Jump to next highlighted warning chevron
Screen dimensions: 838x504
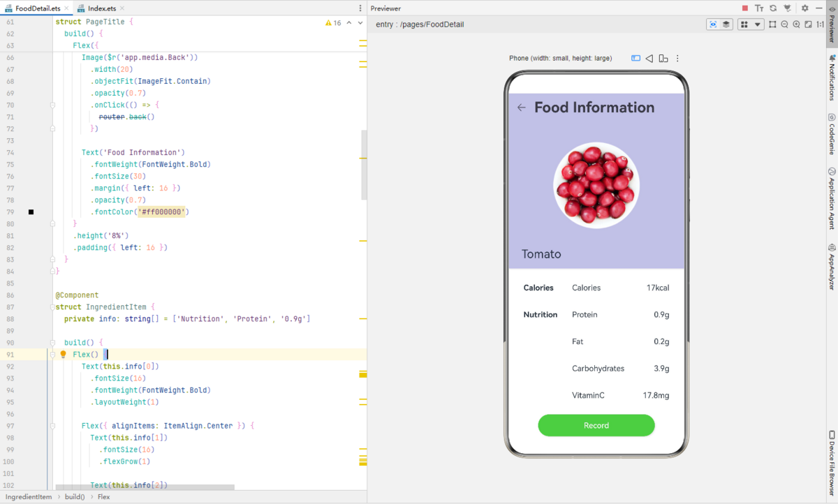click(360, 23)
